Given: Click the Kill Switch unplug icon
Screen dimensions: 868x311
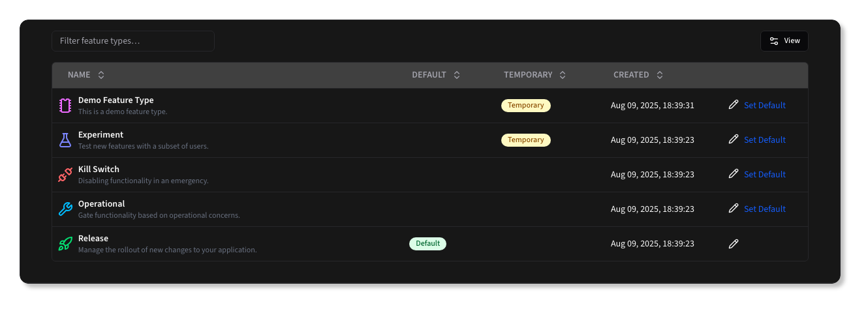Looking at the screenshot, I should click(65, 175).
